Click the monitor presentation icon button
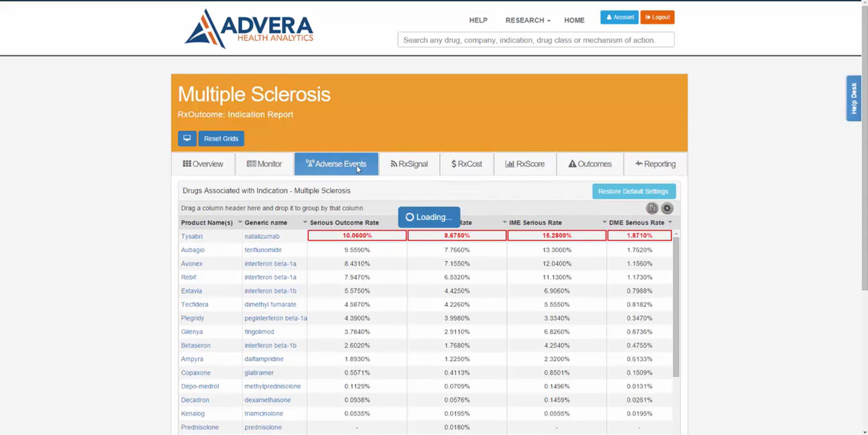The image size is (868, 435). click(x=187, y=138)
